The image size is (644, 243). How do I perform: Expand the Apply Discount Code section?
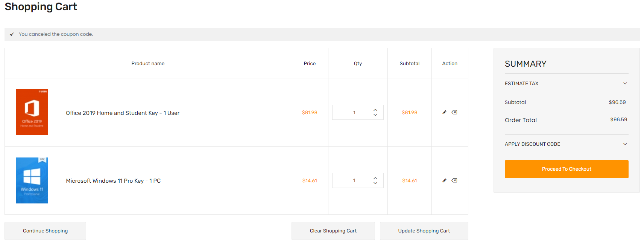(566, 144)
